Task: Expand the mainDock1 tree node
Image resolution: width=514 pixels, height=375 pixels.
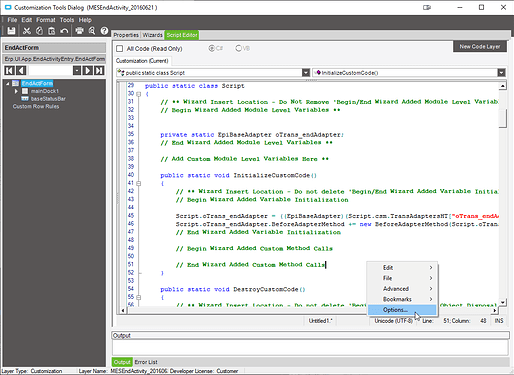Action: coord(16,91)
